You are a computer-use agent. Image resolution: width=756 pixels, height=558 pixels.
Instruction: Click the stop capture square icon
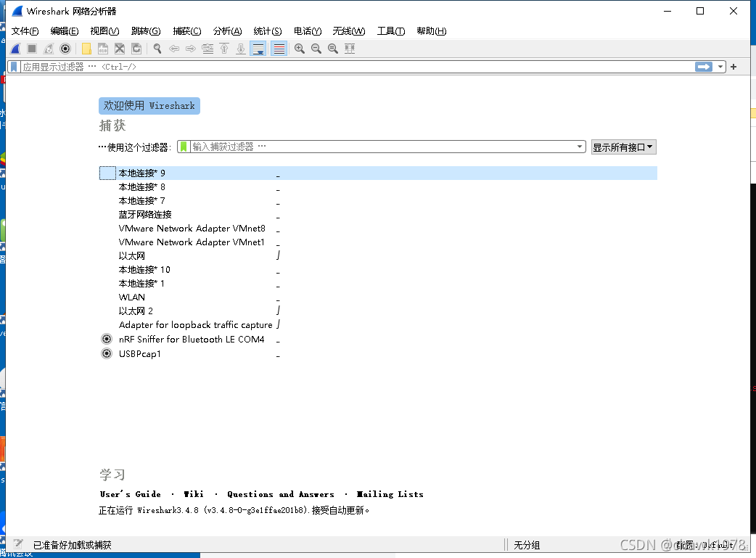[32, 49]
